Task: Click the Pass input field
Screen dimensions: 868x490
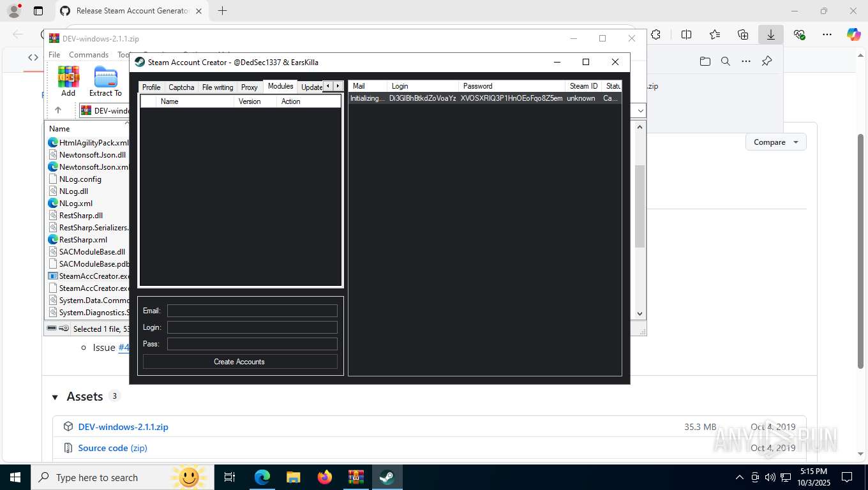Action: [252, 344]
